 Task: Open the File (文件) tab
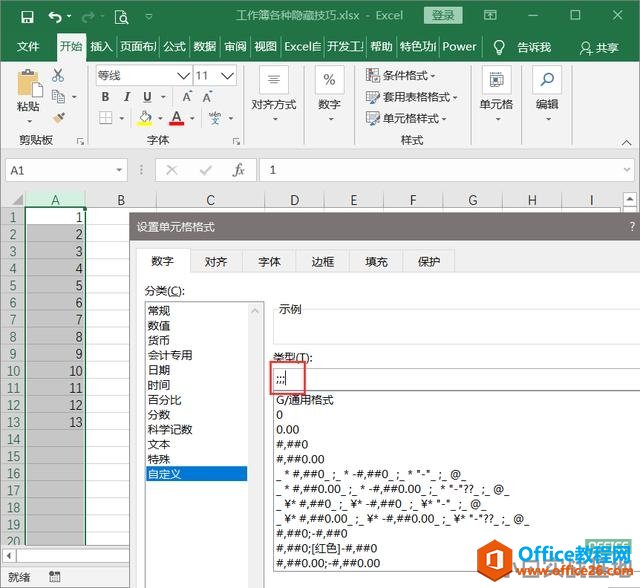pos(28,47)
